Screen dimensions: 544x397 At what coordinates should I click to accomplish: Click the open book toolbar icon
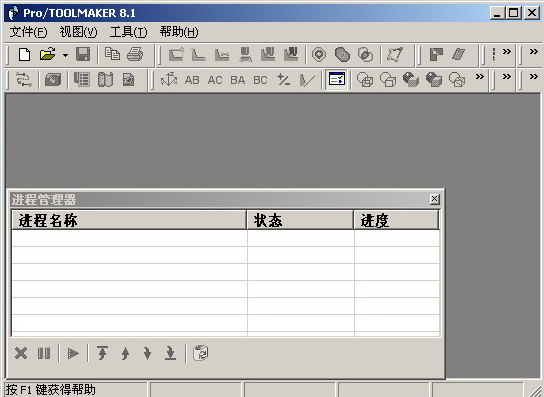pos(105,80)
